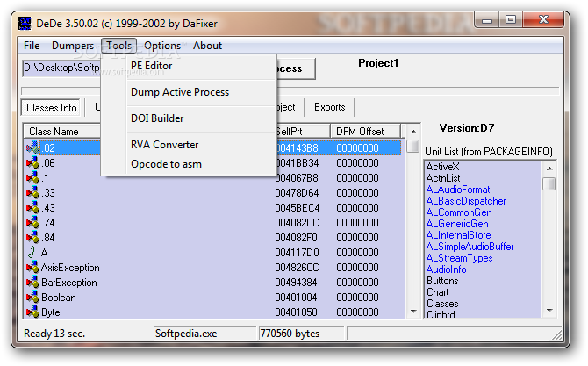588x366 pixels.
Task: Click the file path input field
Action: (62, 68)
